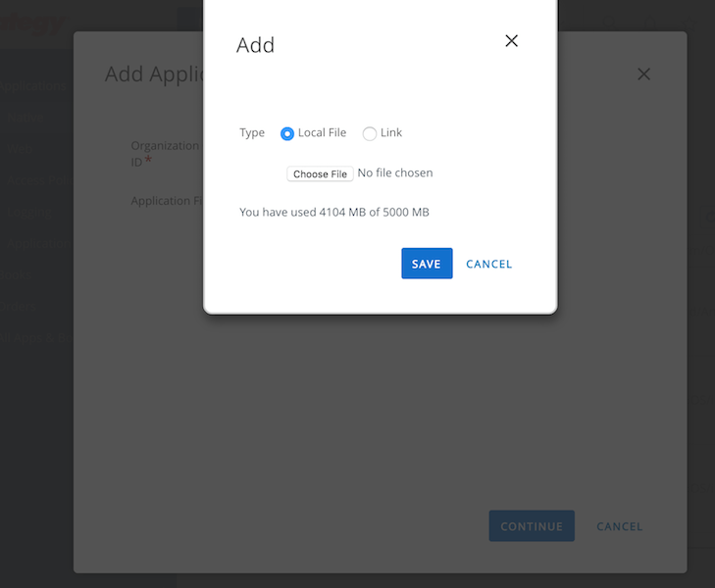Image resolution: width=715 pixels, height=588 pixels.
Task: Go to Web in the sidebar
Action: pos(22,149)
